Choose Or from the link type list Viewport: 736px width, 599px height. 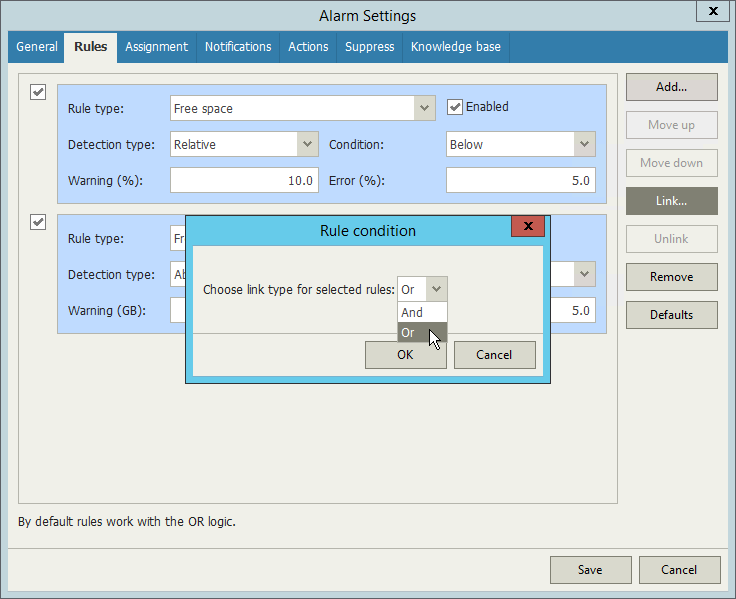[422, 332]
